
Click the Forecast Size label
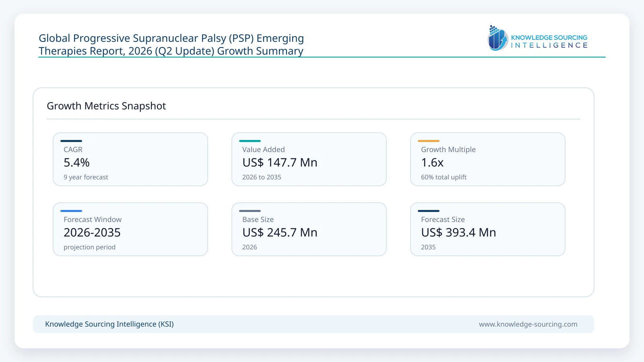[443, 219]
